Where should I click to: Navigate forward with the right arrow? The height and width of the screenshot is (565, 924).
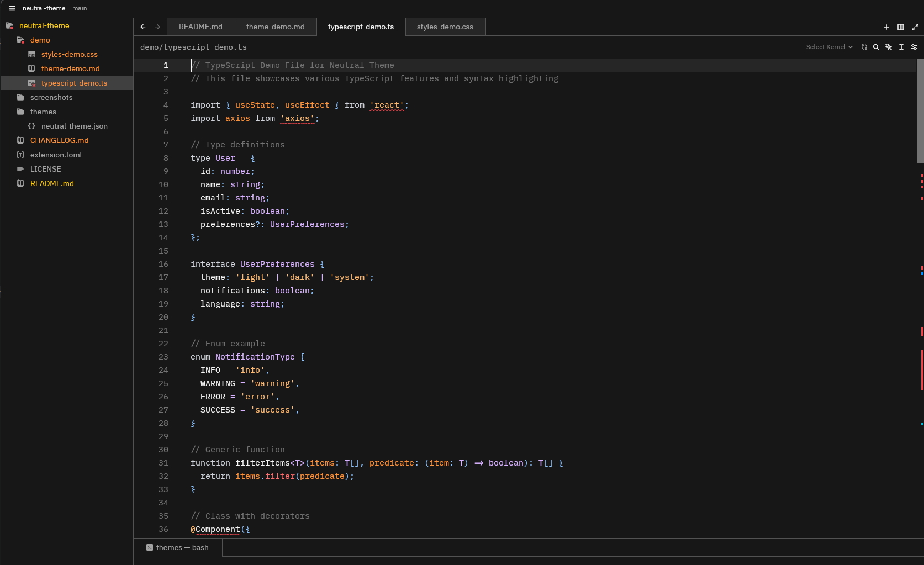[x=157, y=27]
